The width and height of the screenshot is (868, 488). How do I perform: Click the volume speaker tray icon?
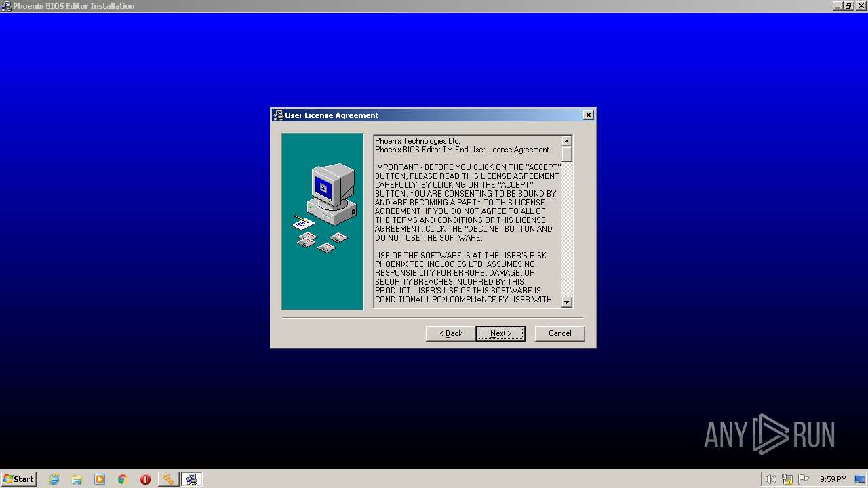[x=770, y=479]
